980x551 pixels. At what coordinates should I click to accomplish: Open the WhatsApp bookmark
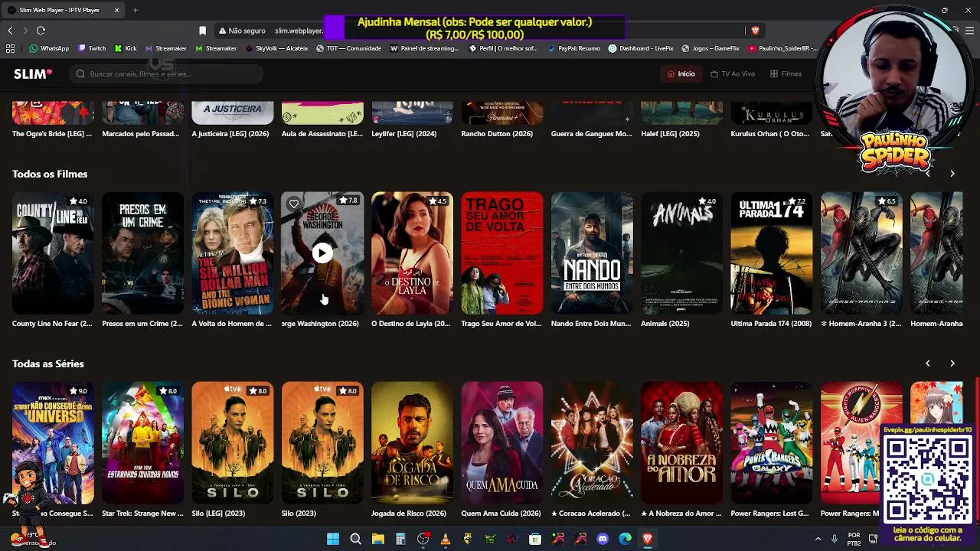[49, 48]
